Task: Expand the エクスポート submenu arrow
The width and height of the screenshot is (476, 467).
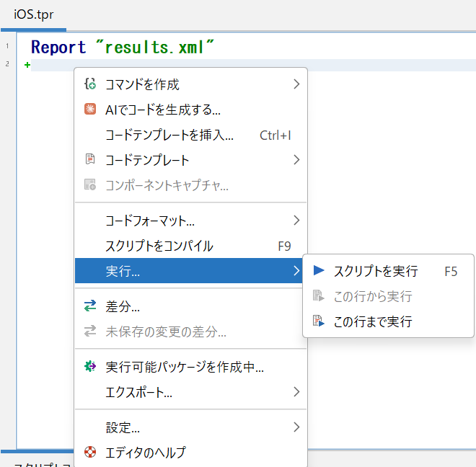Action: (296, 392)
